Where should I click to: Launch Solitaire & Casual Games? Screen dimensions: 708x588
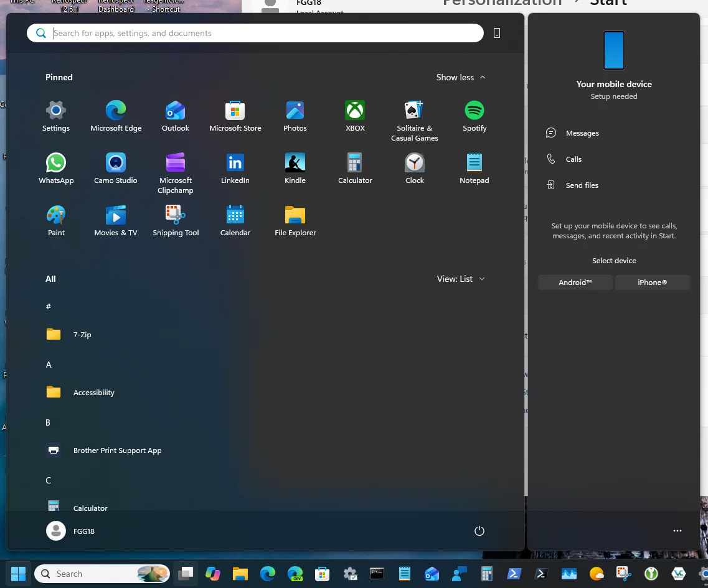point(415,121)
